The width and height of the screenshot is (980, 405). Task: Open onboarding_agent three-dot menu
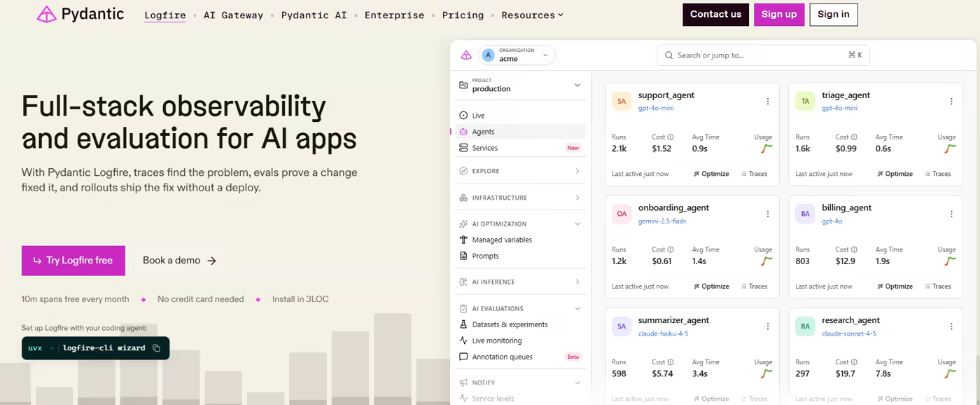(768, 214)
